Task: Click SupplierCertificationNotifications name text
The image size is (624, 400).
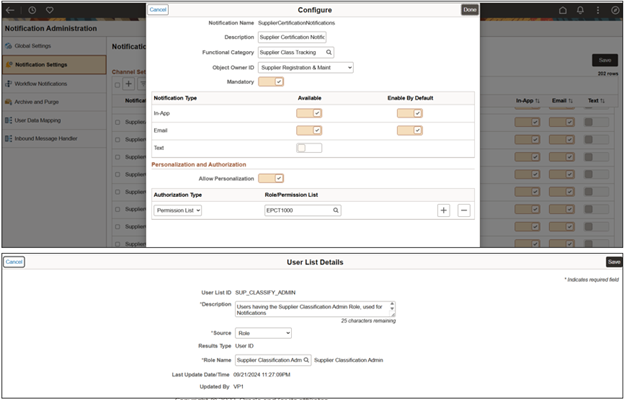Action: pos(296,23)
